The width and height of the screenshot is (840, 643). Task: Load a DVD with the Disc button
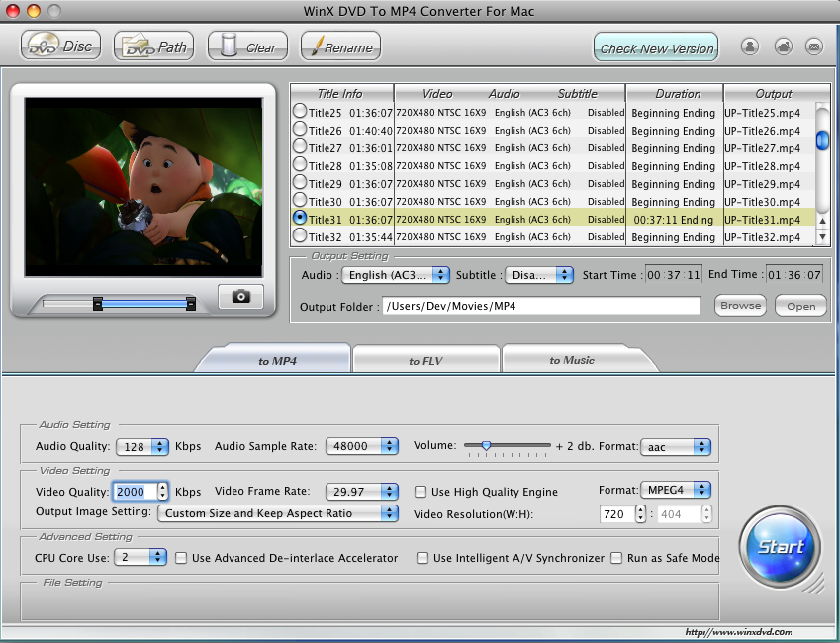point(60,46)
